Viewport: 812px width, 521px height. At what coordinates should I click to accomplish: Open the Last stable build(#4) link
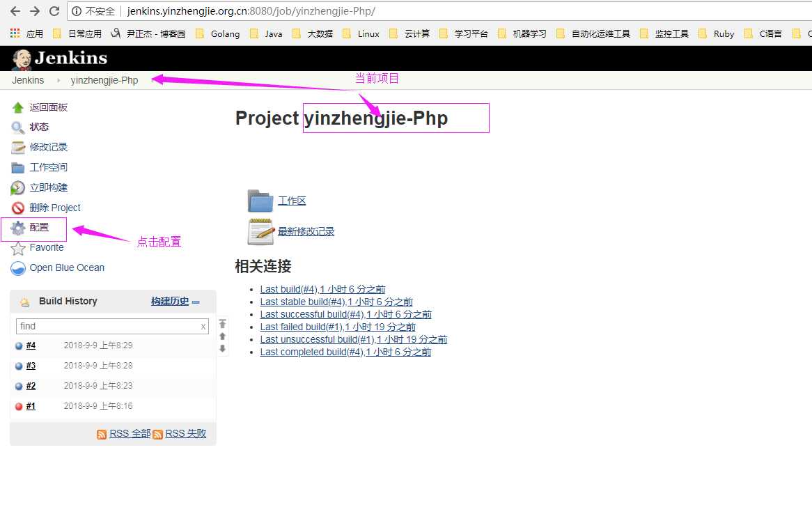(x=336, y=302)
